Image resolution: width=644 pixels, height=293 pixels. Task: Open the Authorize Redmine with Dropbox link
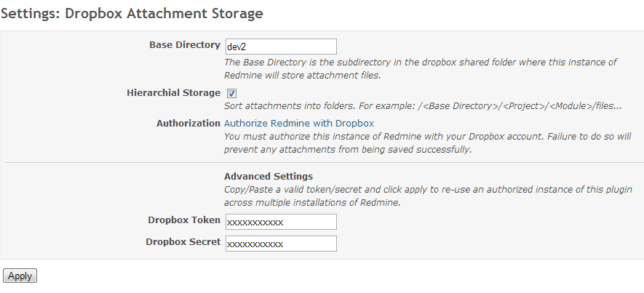pos(299,123)
